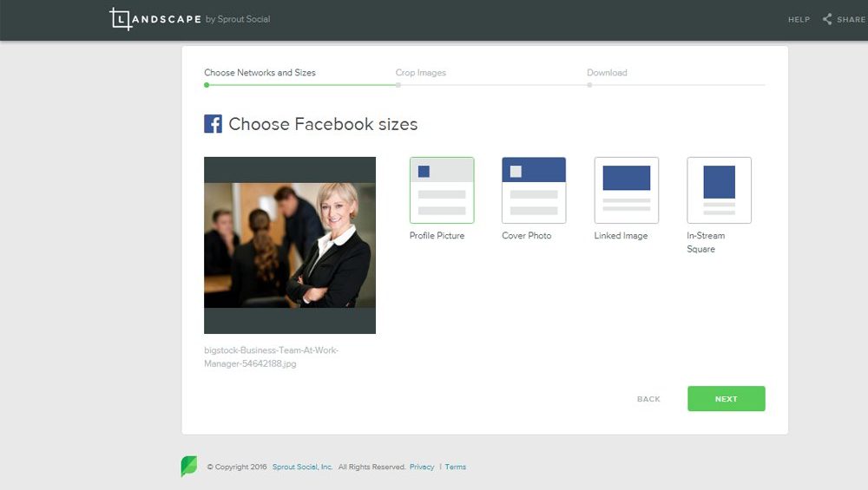
Task: Go to Download step
Action: [x=607, y=73]
